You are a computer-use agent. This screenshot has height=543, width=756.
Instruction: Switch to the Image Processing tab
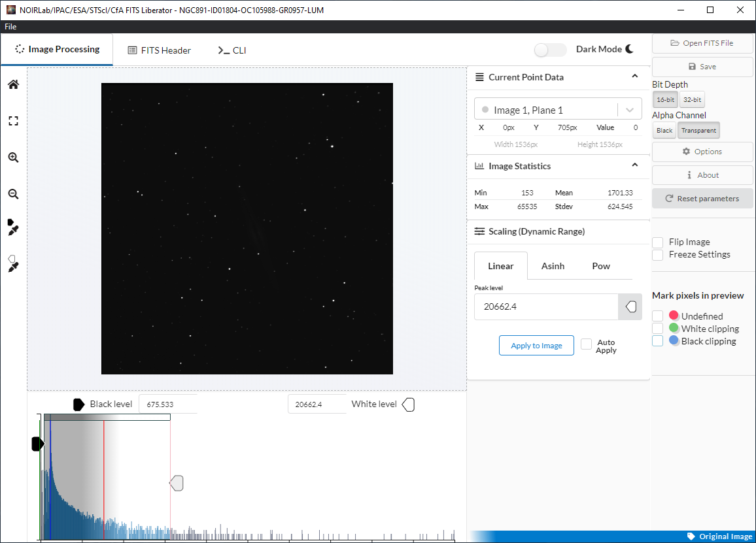[x=57, y=49]
